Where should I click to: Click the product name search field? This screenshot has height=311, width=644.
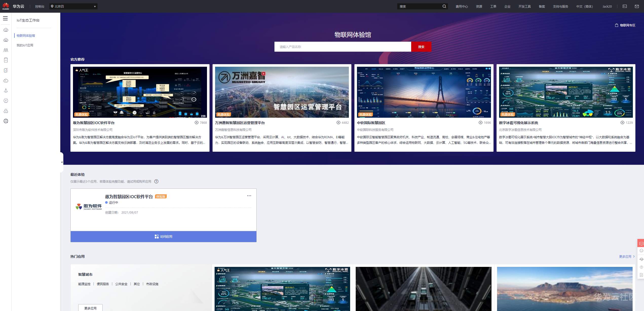coord(342,47)
